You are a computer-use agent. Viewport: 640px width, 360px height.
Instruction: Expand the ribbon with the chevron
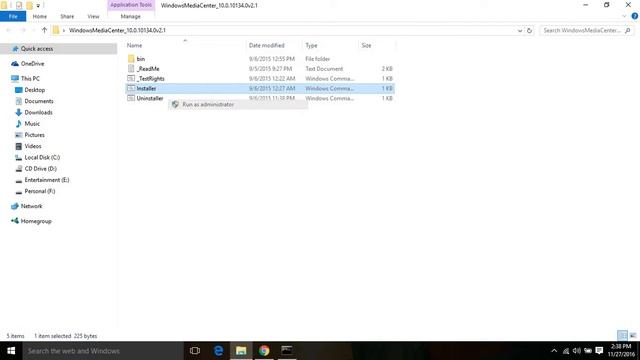(x=624, y=16)
